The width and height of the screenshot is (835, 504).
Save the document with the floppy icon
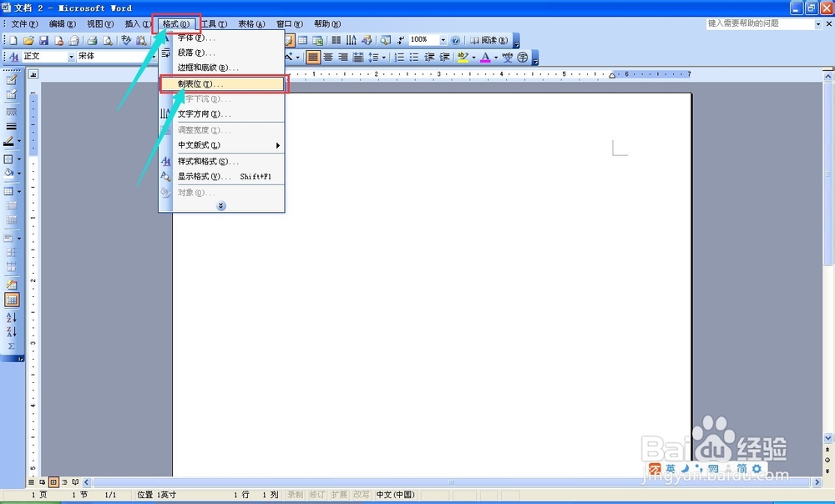[x=43, y=40]
